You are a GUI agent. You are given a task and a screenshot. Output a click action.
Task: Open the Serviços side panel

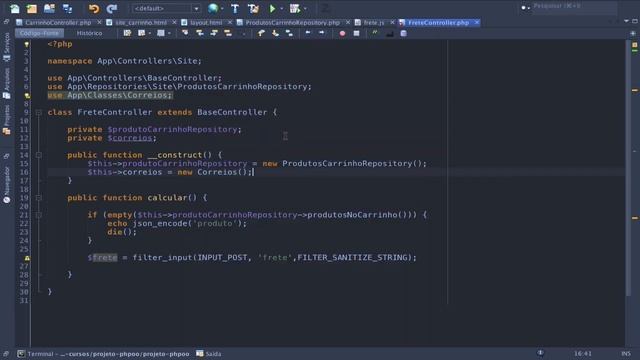(x=7, y=47)
